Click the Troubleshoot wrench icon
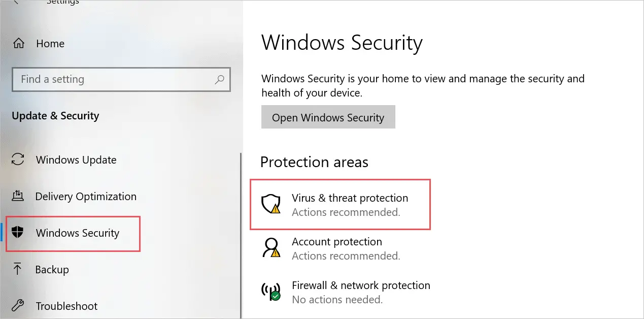Viewport: 644px width, 319px height. (x=18, y=306)
